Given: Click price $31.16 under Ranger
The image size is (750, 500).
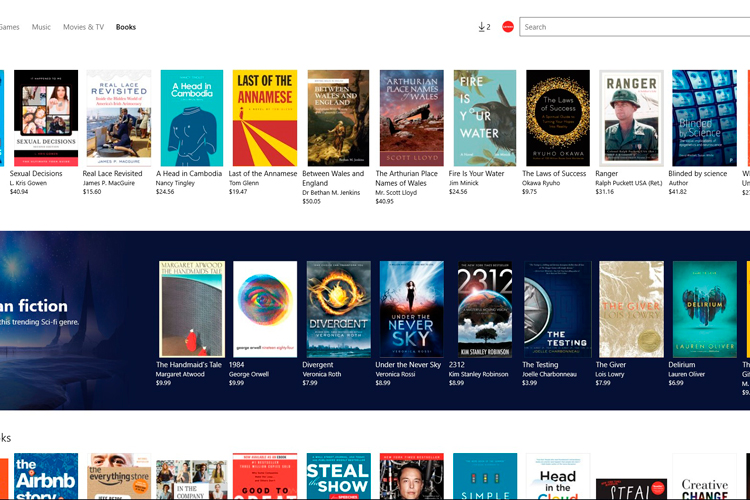Looking at the screenshot, I should click(605, 192).
